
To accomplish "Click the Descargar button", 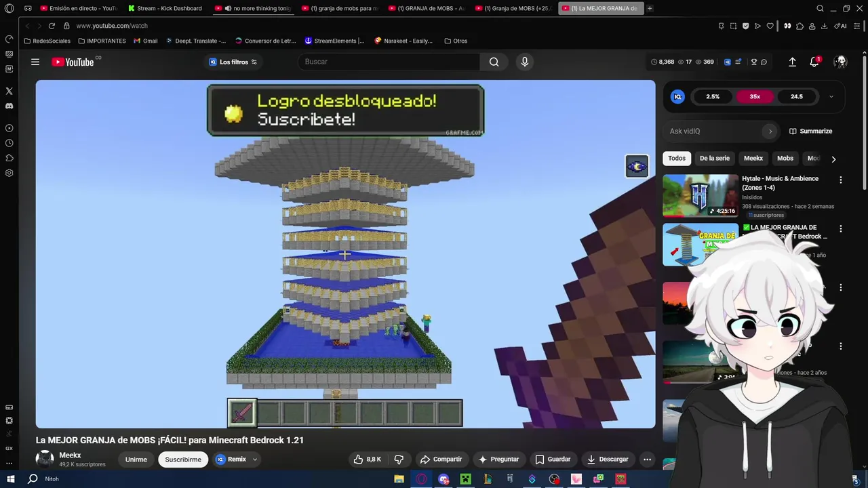I will coord(608,459).
